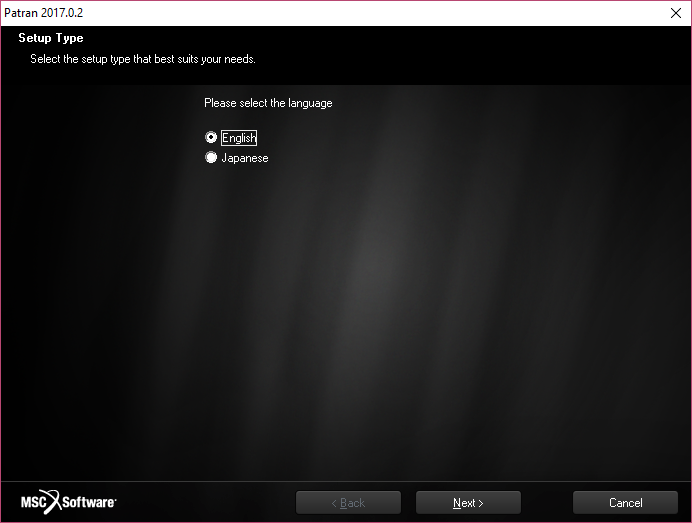
Task: Cancel the Patran installation
Action: [625, 503]
